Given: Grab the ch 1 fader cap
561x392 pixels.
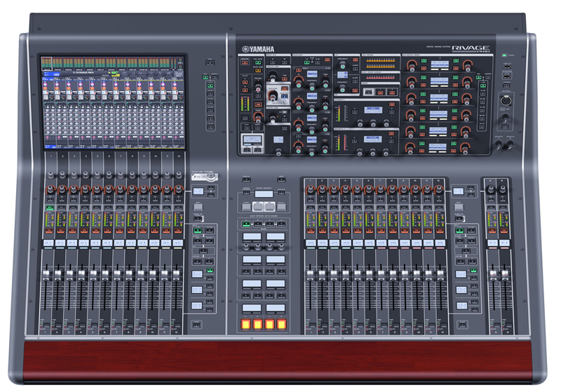Looking at the screenshot, I should coord(46,275).
